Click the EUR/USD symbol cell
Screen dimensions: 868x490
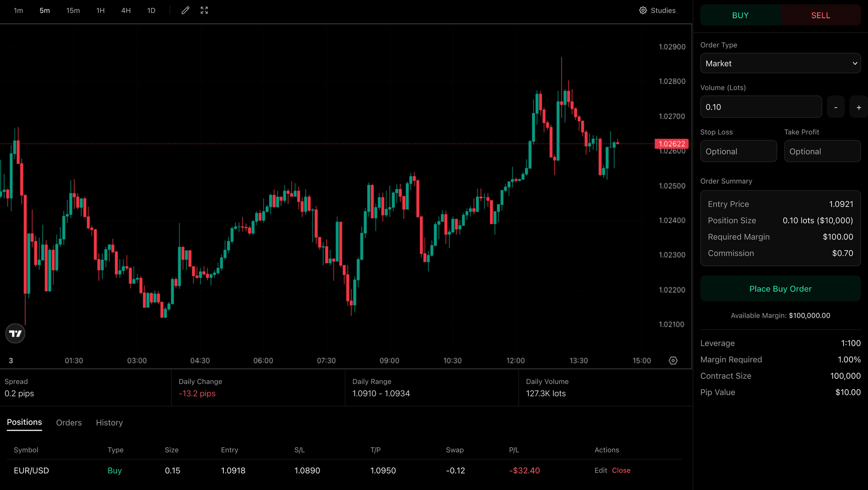pyautogui.click(x=31, y=471)
